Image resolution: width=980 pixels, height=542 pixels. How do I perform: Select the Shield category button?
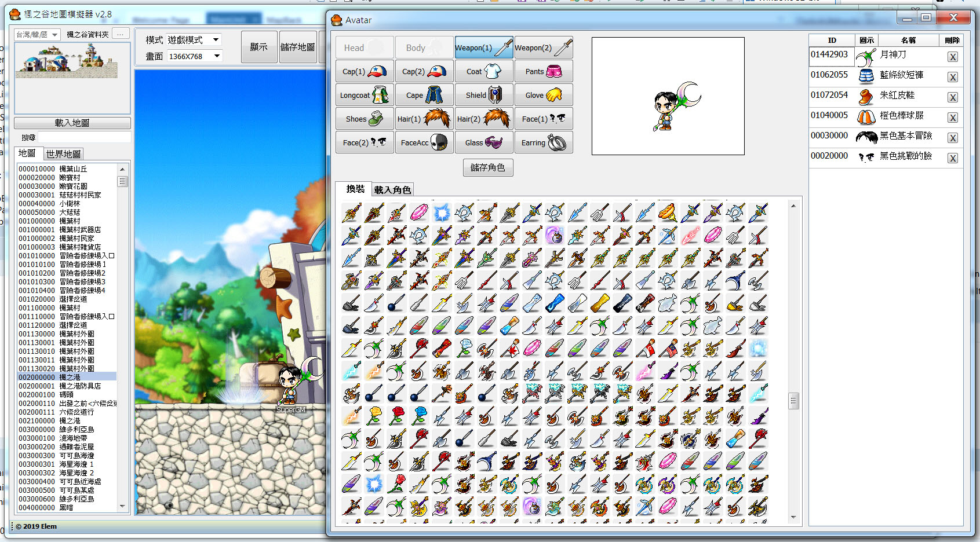tap(484, 95)
